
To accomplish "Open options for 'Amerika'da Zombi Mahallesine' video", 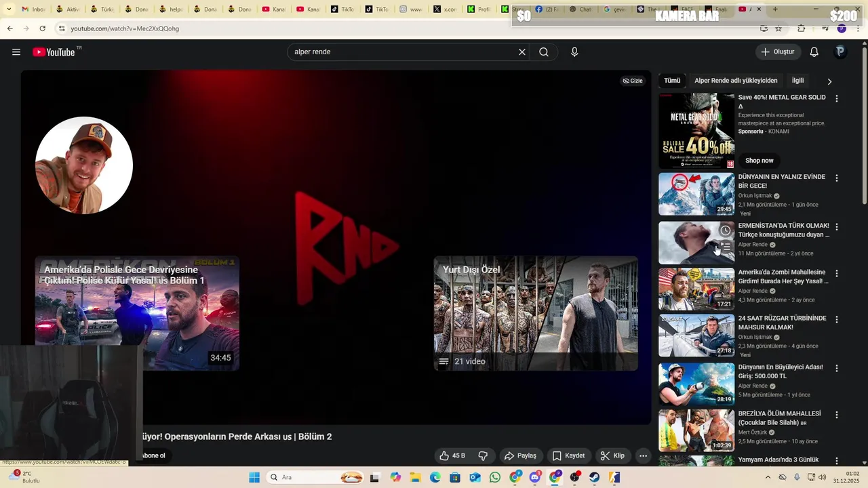I will click(837, 273).
